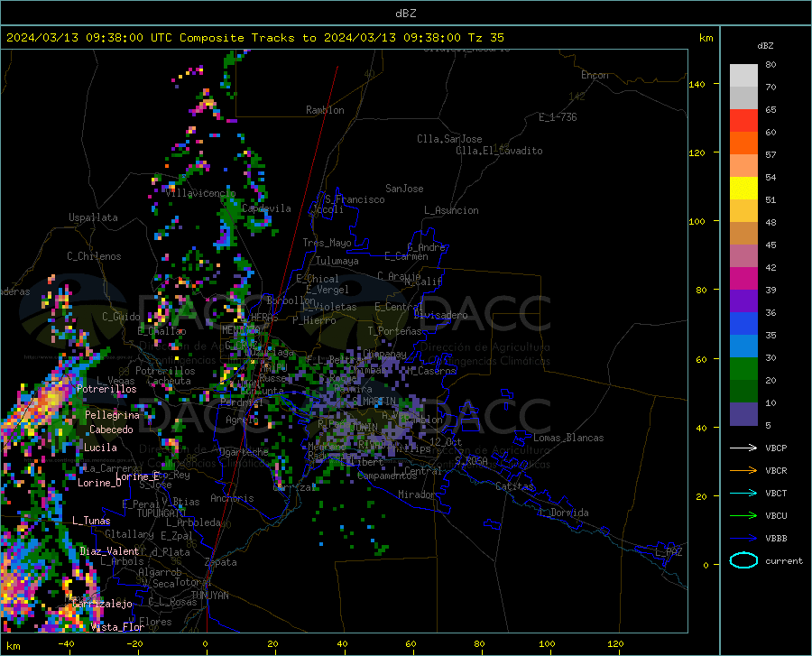Click the Tulumaya place label
The height and width of the screenshot is (656, 812).
point(337,261)
